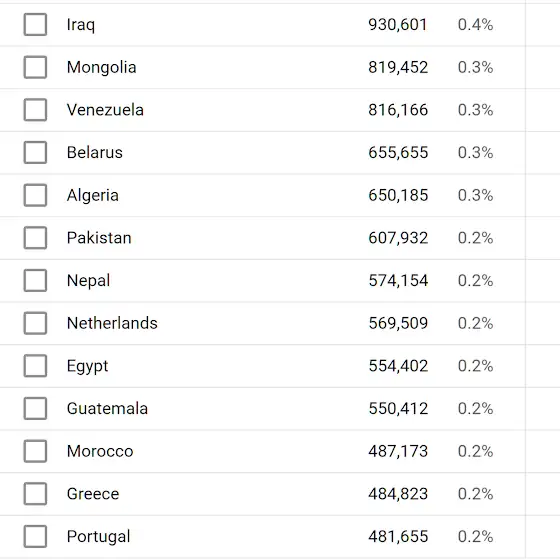Check the box next to Algeria

(35, 195)
